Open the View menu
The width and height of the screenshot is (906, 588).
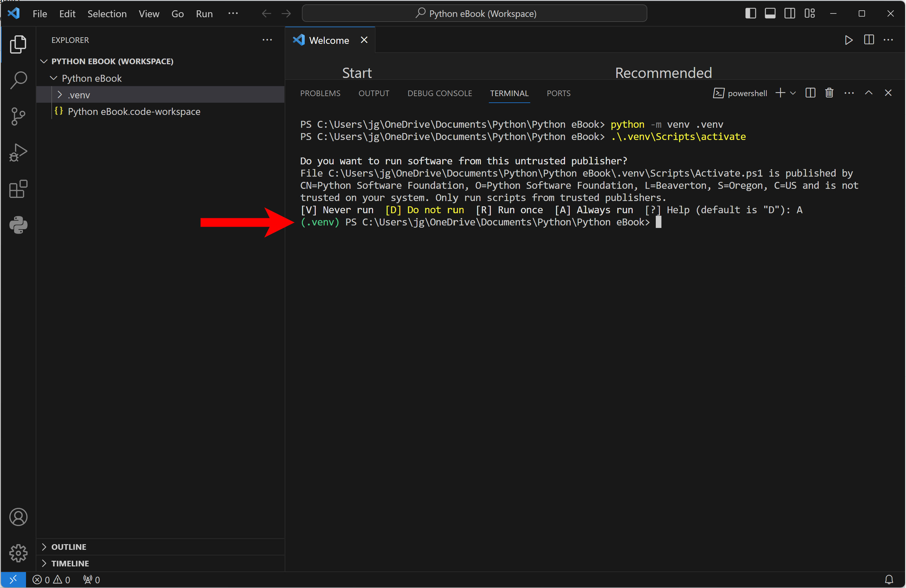tap(149, 14)
